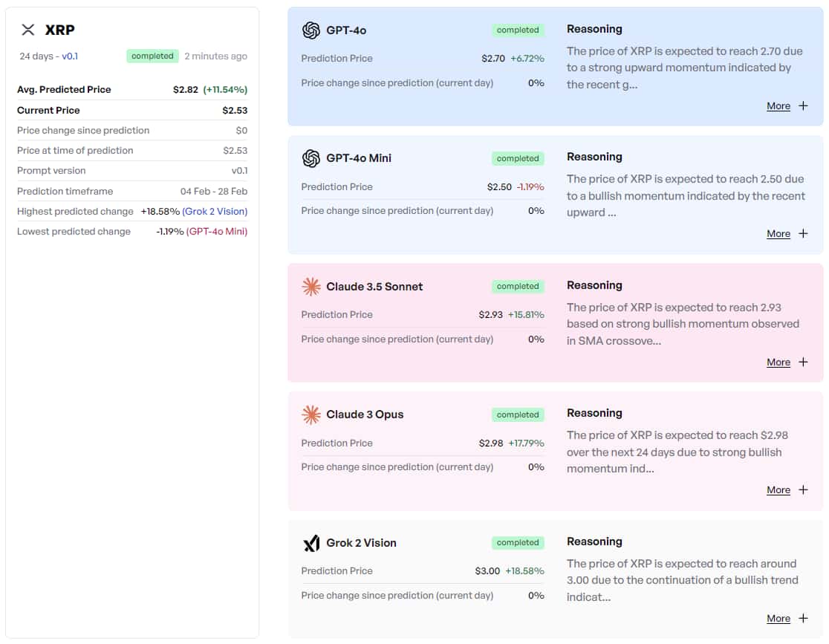Expand GPT-4o reasoning with plus icon
Image resolution: width=829 pixels, height=644 pixels.
point(803,106)
